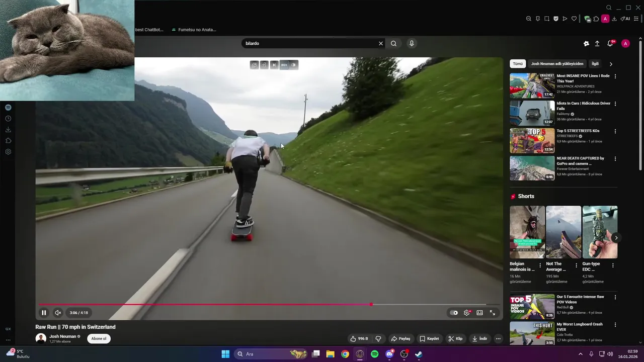
Task: Open the ad blocker shield icon
Action: tap(556, 19)
